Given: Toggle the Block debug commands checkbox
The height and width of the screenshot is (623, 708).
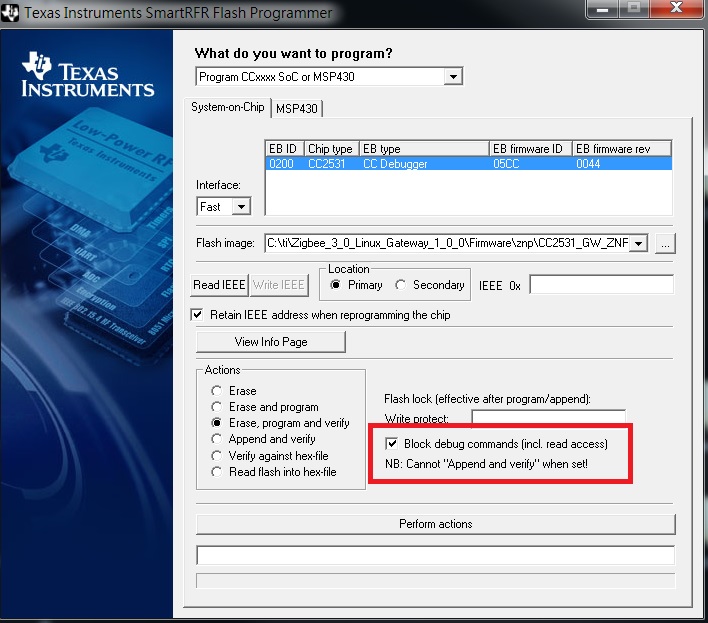Looking at the screenshot, I should click(391, 444).
